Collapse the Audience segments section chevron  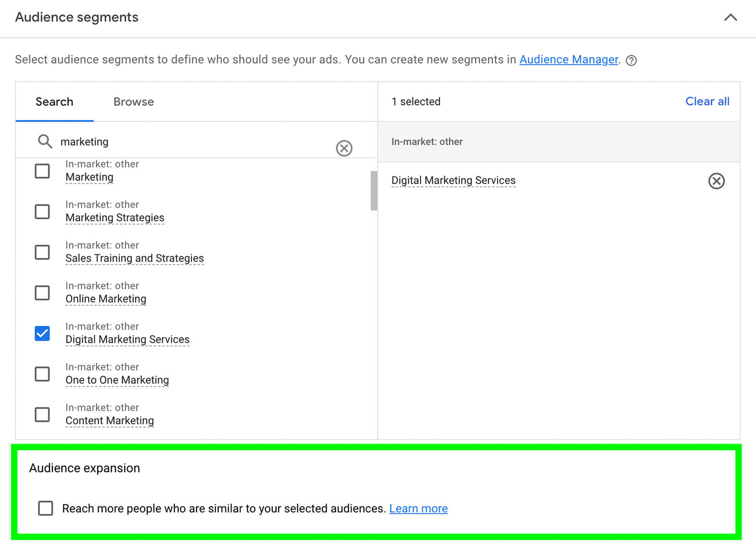[730, 17]
